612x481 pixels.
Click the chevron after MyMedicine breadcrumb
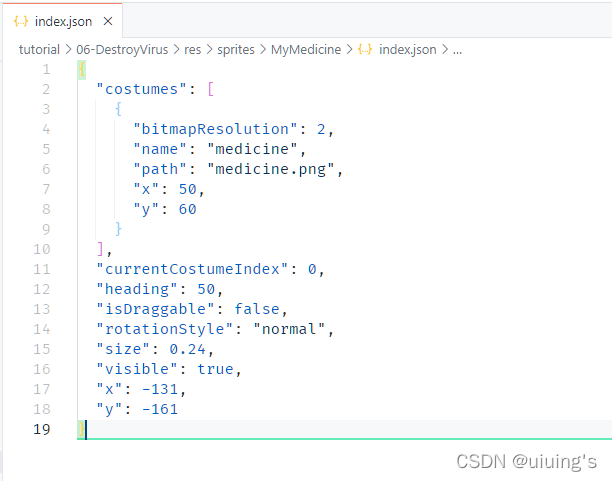(x=349, y=50)
